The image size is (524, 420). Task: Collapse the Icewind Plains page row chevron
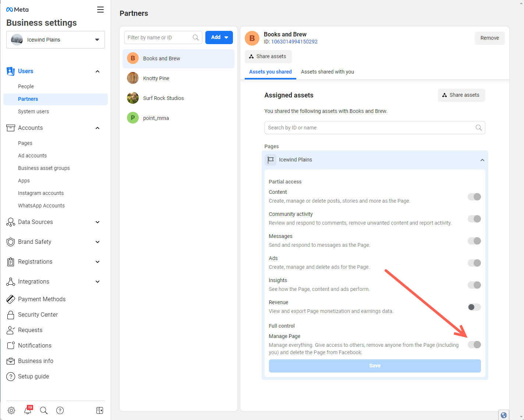(482, 160)
